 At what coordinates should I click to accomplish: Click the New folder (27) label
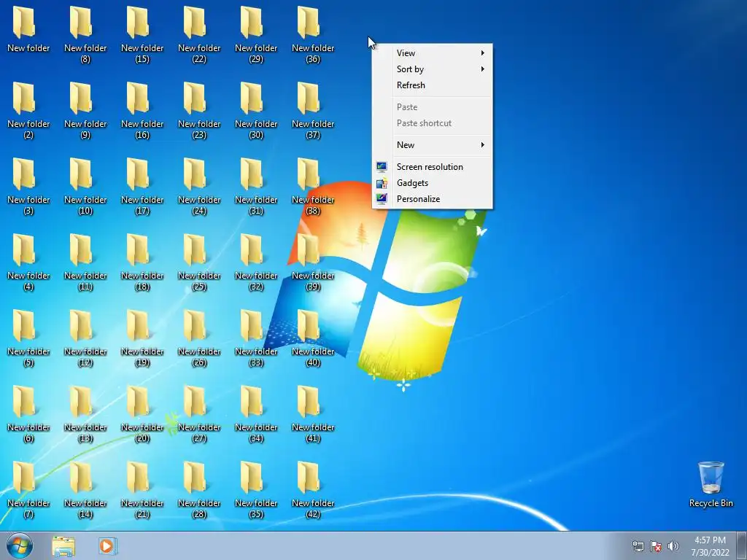(x=199, y=433)
